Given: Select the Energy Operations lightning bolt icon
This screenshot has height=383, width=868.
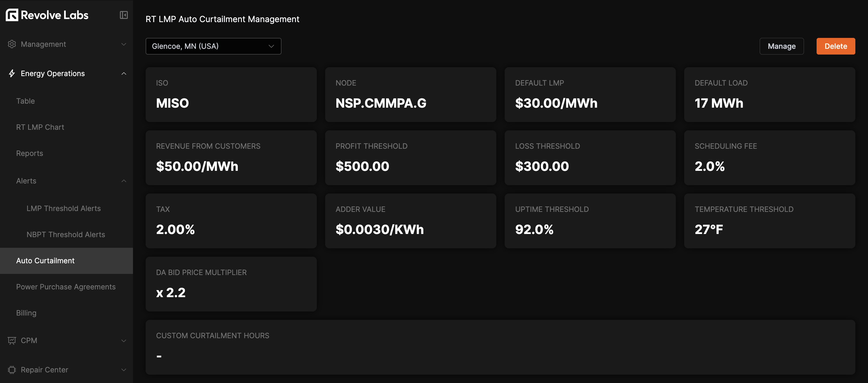Looking at the screenshot, I should pos(11,73).
